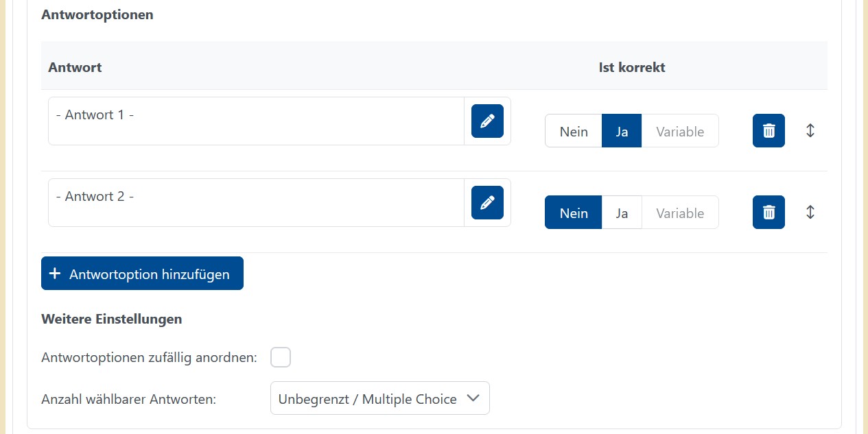The image size is (868, 434).
Task: Click the pencil edit icon for Antwort 2
Action: point(487,203)
